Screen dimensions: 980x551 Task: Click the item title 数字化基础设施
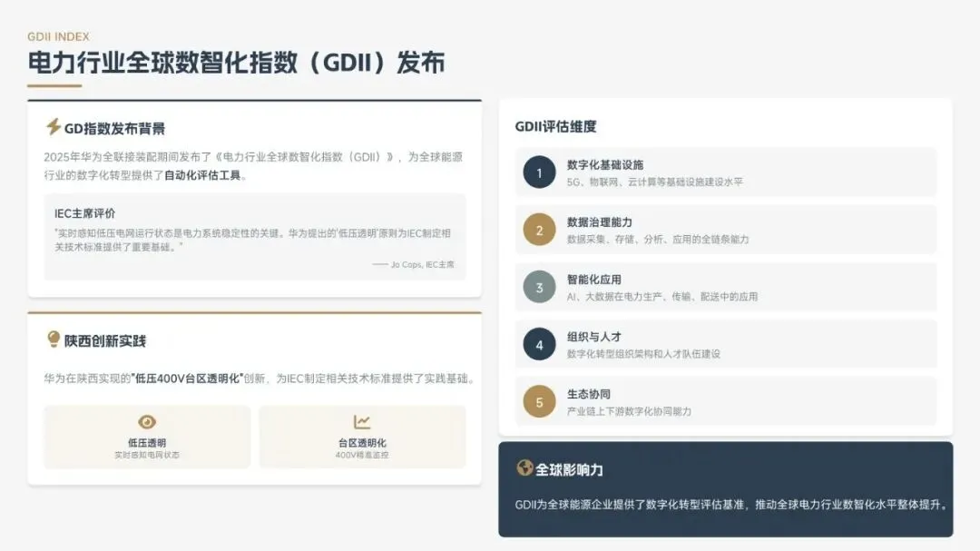coord(605,164)
